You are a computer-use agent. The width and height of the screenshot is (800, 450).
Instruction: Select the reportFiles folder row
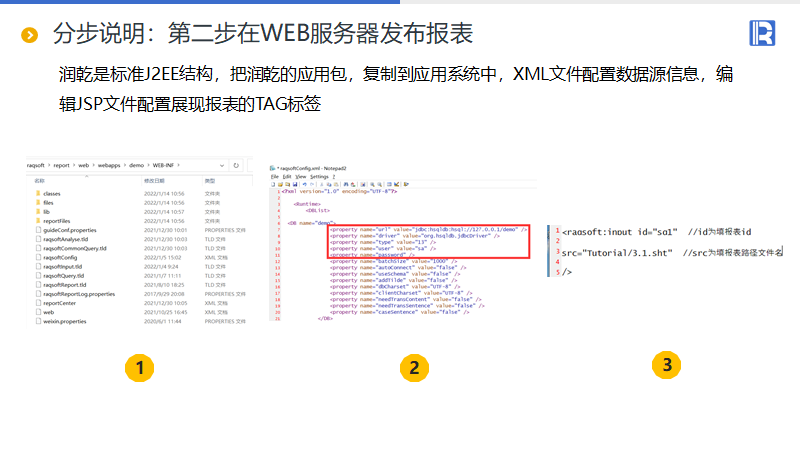pos(140,221)
